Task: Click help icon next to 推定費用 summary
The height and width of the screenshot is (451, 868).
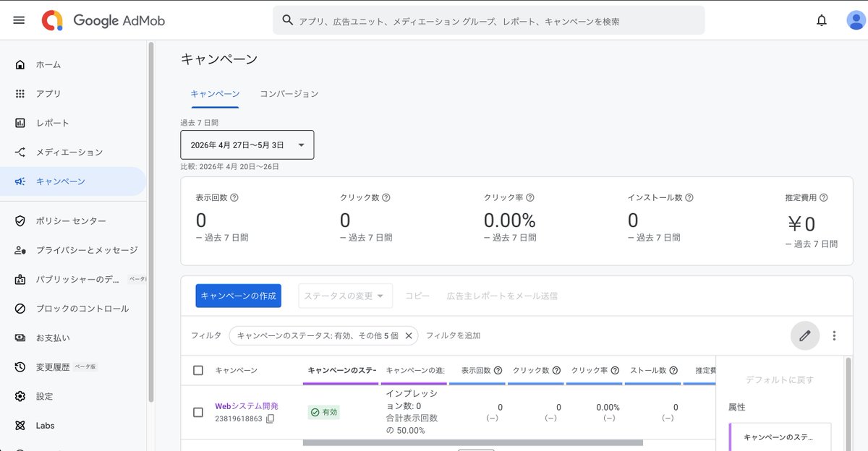Action: [x=824, y=197]
